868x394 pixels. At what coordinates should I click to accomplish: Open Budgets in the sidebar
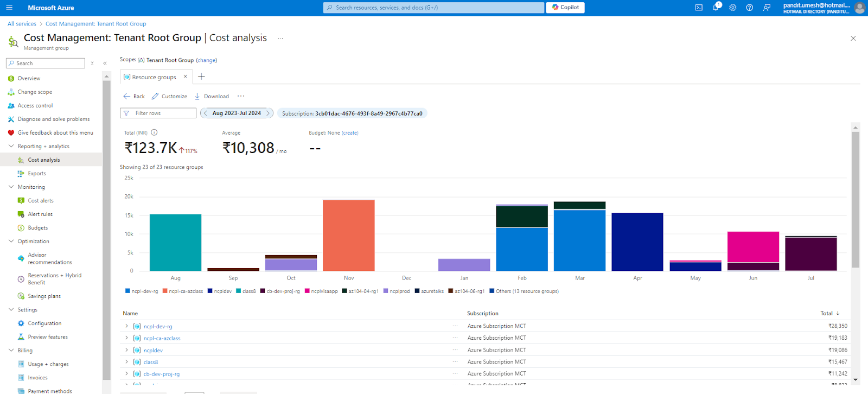(x=38, y=228)
